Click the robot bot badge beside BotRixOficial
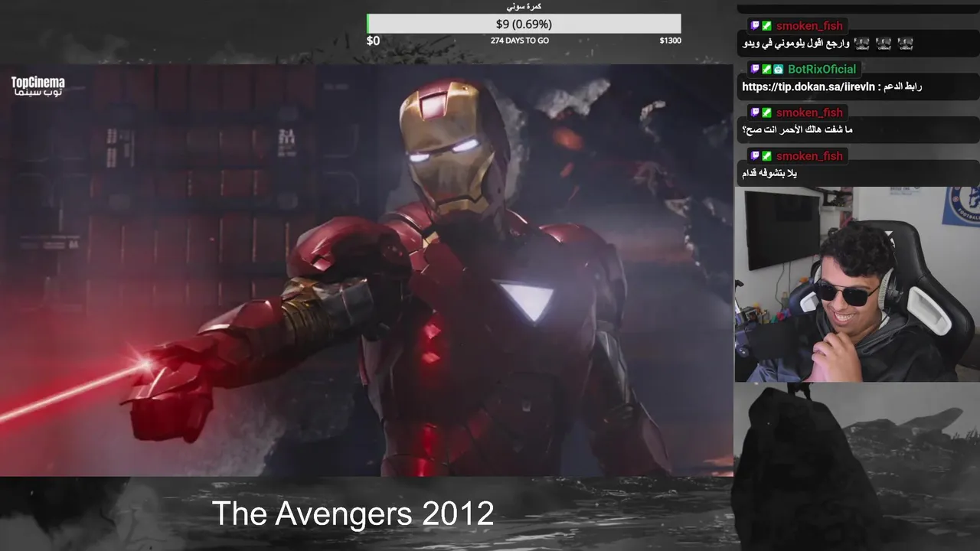Screen dimensions: 980x551 pos(778,69)
